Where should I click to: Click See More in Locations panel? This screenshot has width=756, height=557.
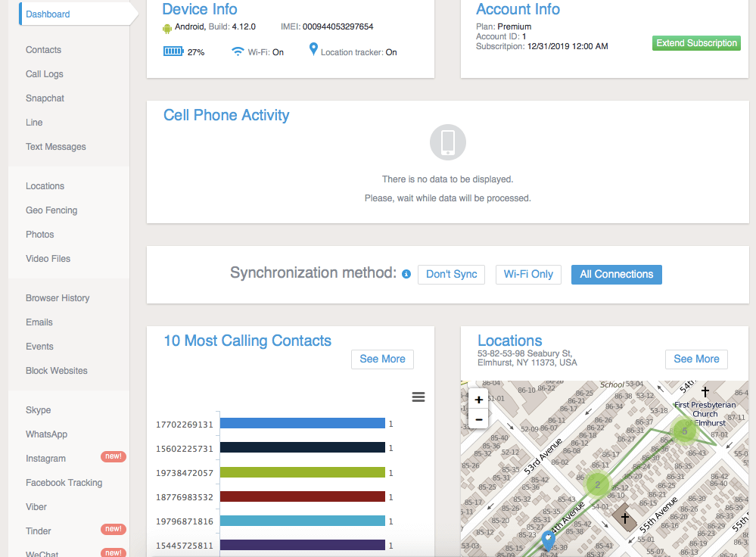pos(696,359)
